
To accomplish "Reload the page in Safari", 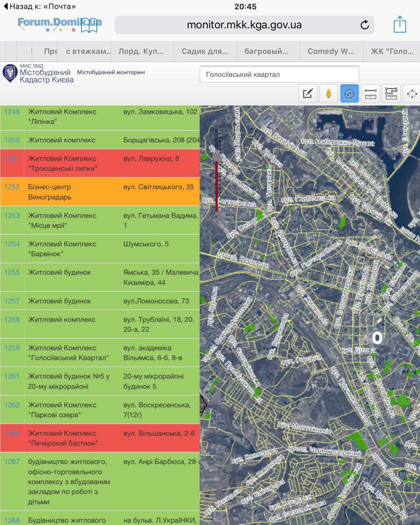I will click(x=365, y=25).
